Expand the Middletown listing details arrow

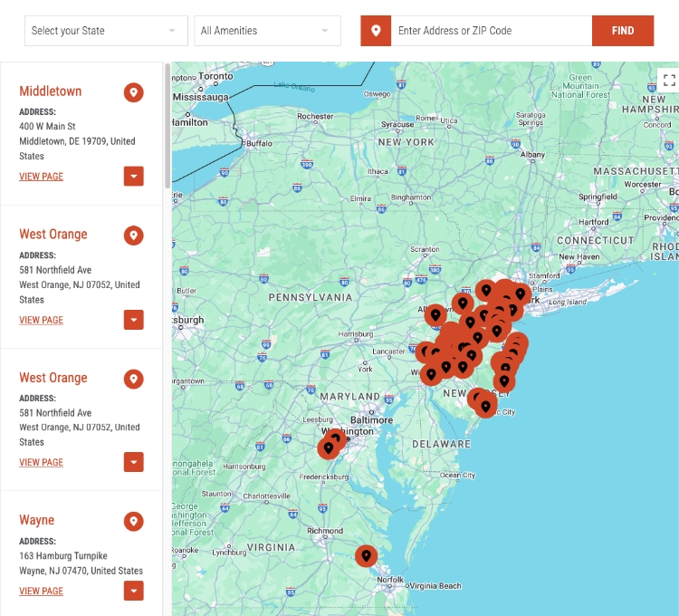(x=134, y=177)
